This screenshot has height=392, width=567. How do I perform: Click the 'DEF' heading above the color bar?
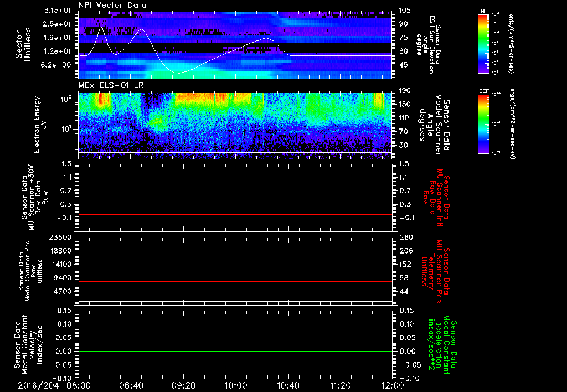pyautogui.click(x=483, y=91)
